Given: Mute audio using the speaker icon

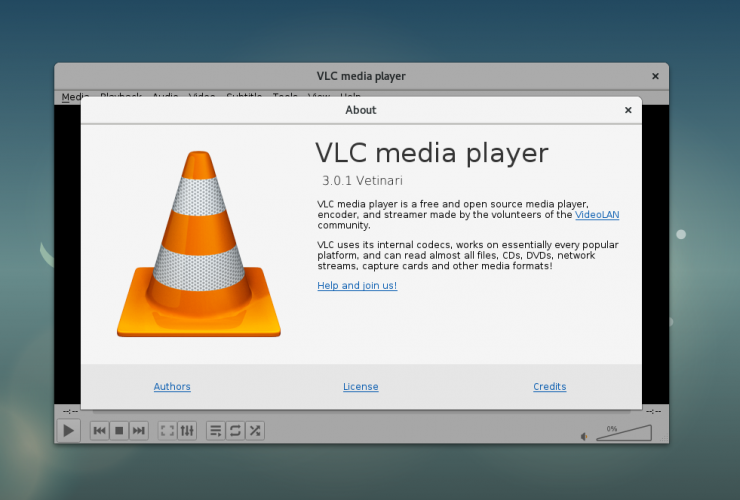Looking at the screenshot, I should 585,436.
